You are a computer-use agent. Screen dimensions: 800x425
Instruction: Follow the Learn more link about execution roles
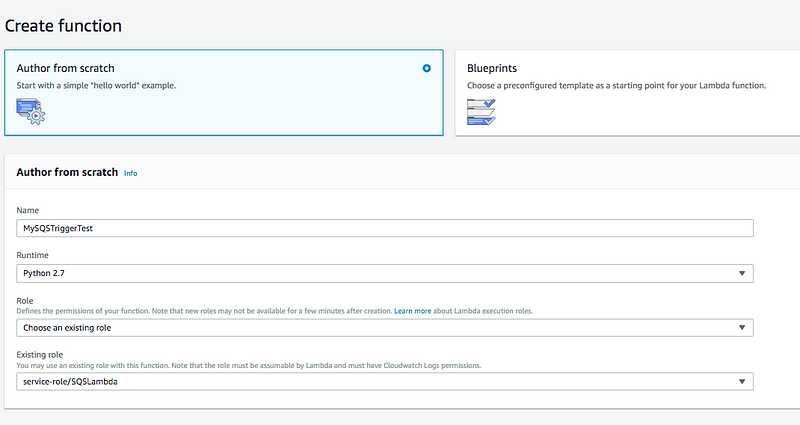[412, 311]
